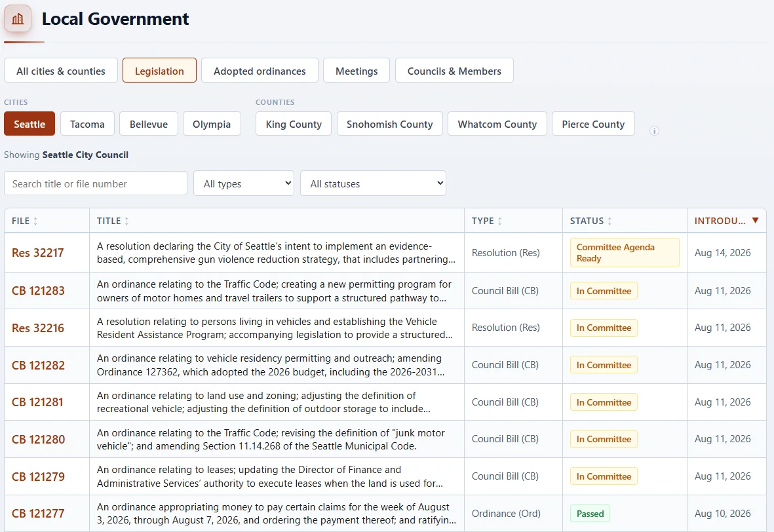
Task: Open the Councils & Members tab
Action: [454, 71]
